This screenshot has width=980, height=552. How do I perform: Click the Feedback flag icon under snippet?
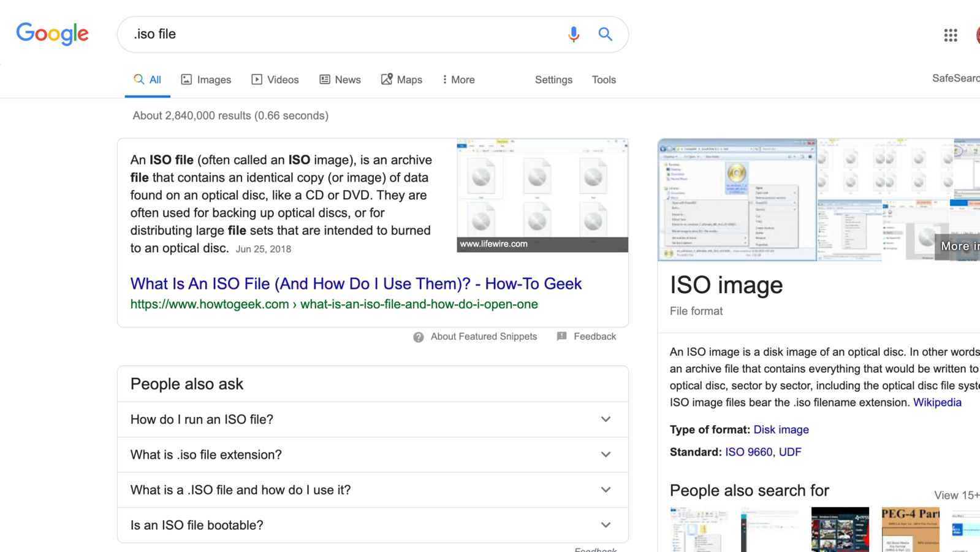pos(561,336)
